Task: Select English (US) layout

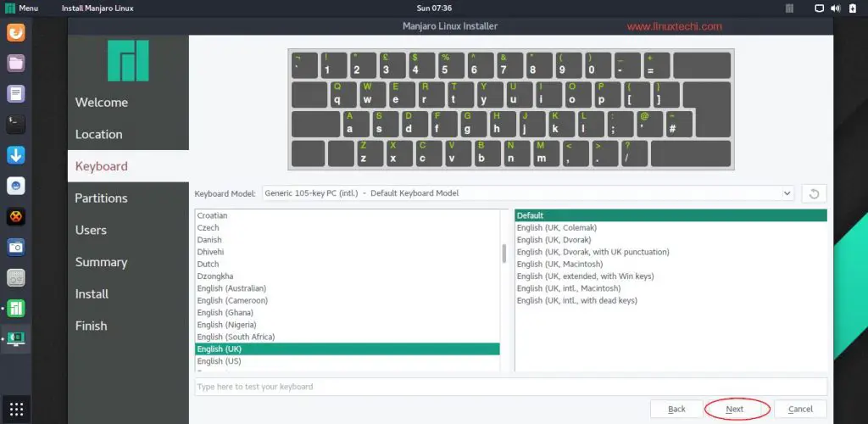Action: point(347,361)
